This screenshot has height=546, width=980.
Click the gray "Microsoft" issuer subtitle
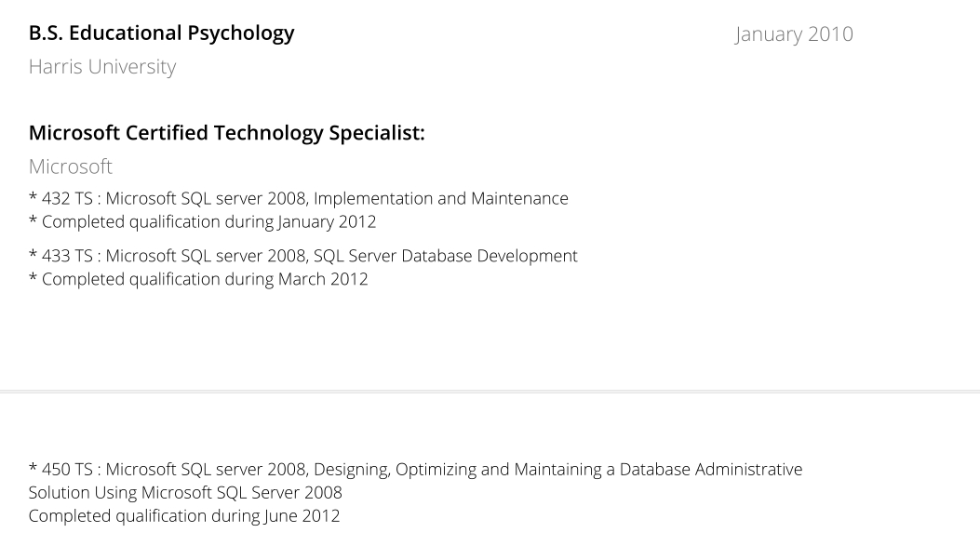pyautogui.click(x=70, y=166)
